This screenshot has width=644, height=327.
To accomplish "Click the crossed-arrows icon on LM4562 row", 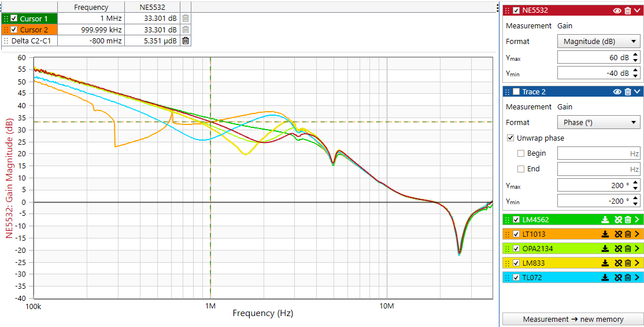I will (x=617, y=220).
